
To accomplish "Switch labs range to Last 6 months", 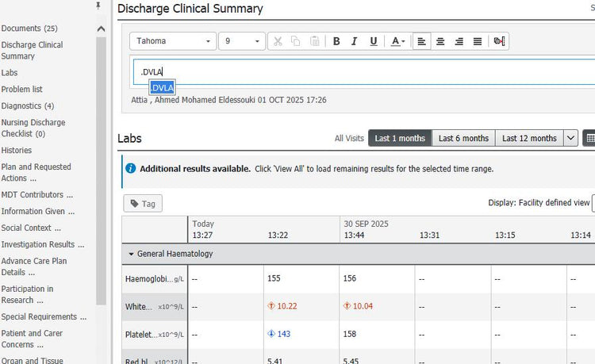I will tap(463, 138).
